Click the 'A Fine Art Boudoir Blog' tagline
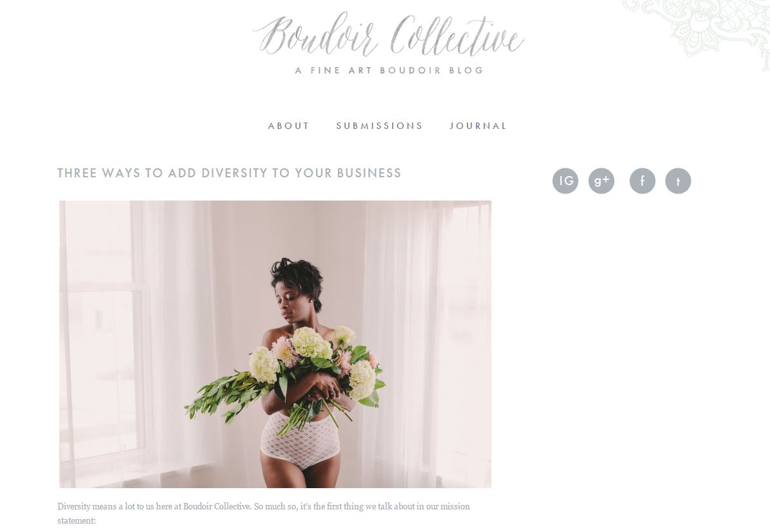The height and width of the screenshot is (532, 770). (x=389, y=70)
